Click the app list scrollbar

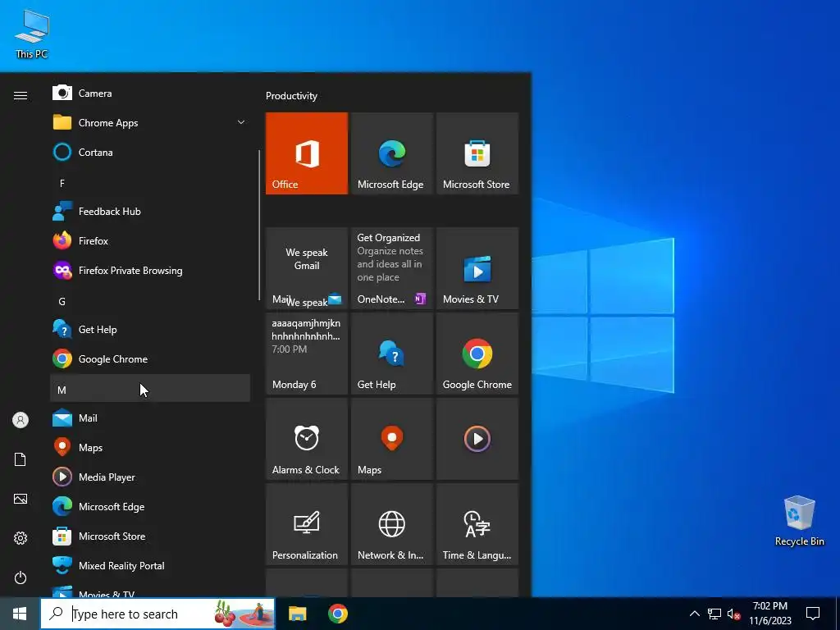(x=259, y=225)
